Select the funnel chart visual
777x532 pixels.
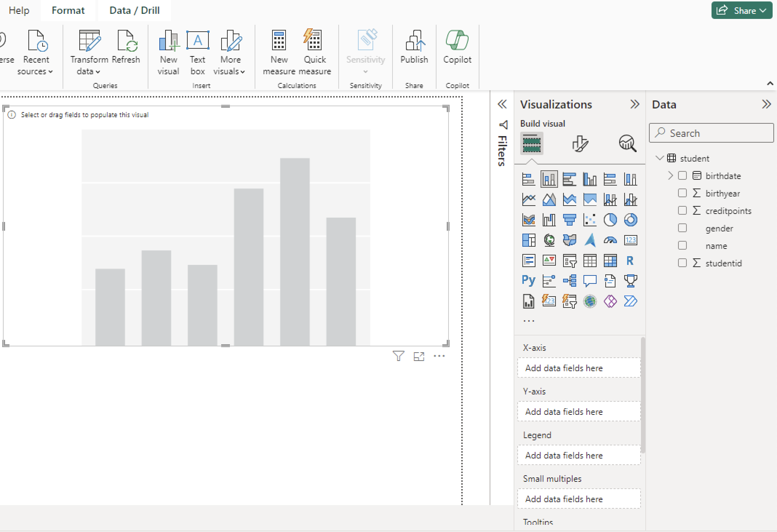tap(570, 220)
